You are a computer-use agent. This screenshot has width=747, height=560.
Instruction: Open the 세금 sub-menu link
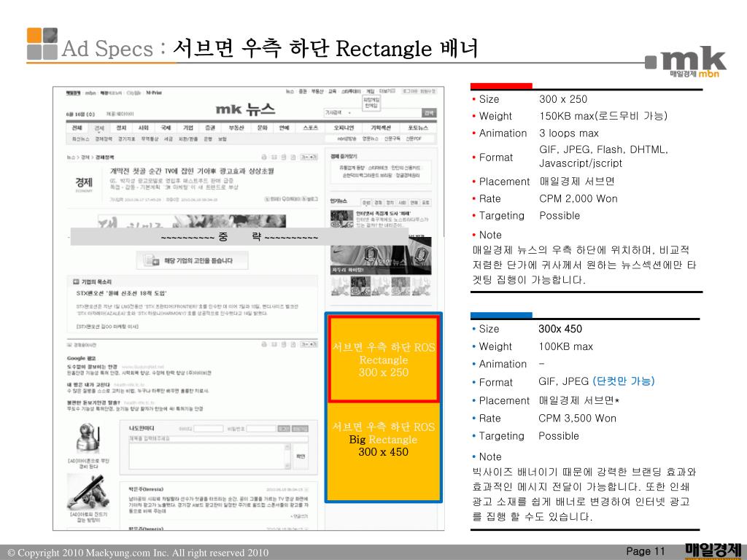(x=169, y=139)
